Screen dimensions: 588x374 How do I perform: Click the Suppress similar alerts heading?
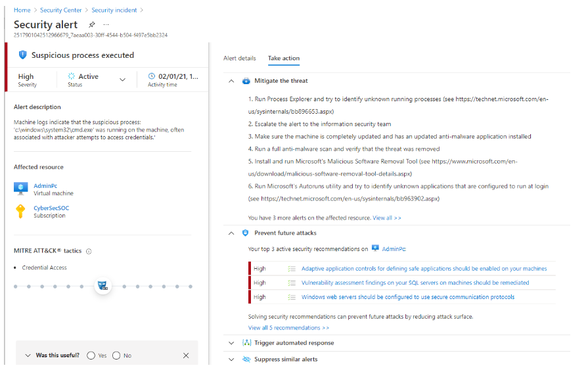[286, 360]
